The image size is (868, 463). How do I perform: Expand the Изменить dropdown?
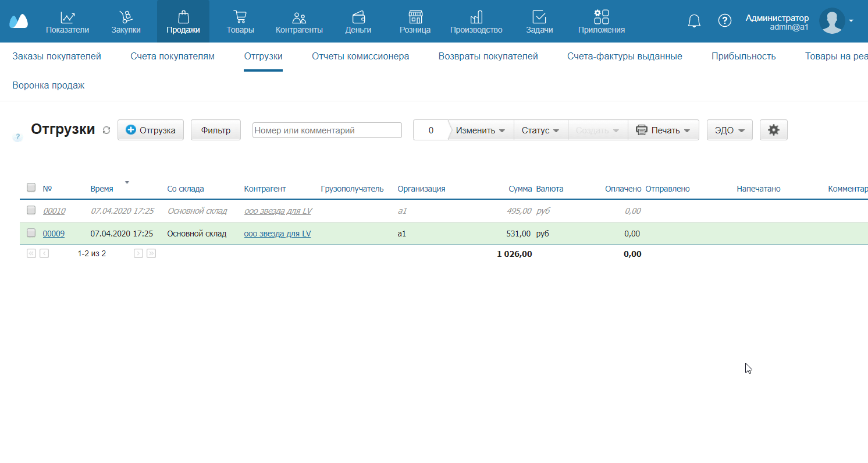tap(480, 130)
